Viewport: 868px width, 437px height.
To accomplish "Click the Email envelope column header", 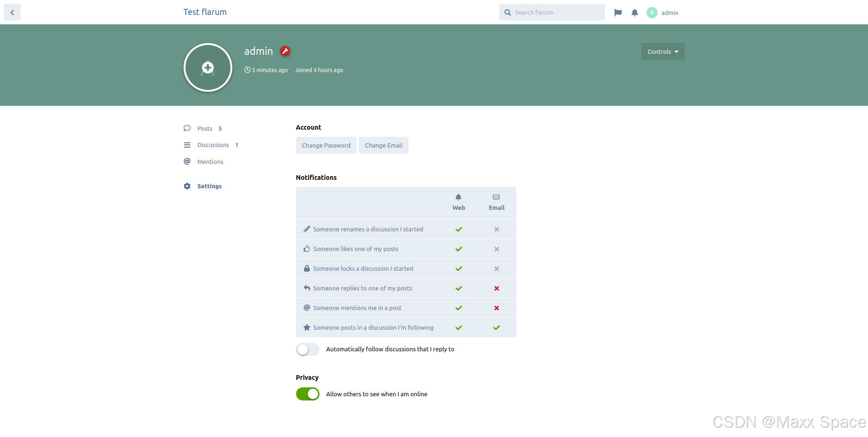I will point(497,202).
